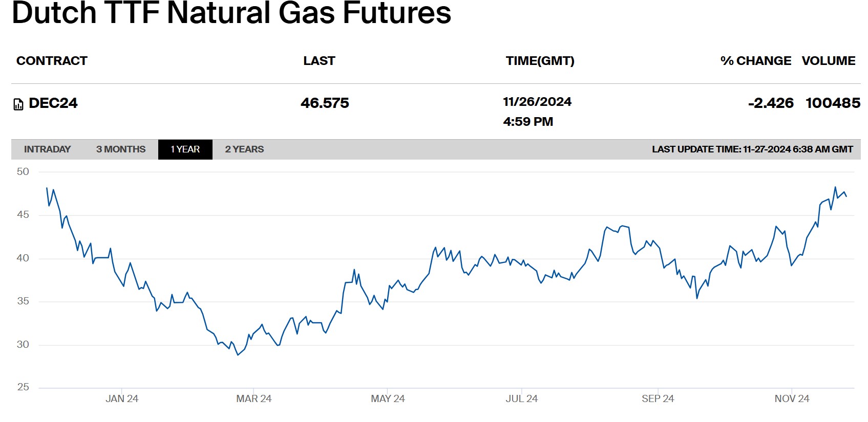Open the 2 Years chart tab
This screenshot has width=868, height=422.
point(244,149)
